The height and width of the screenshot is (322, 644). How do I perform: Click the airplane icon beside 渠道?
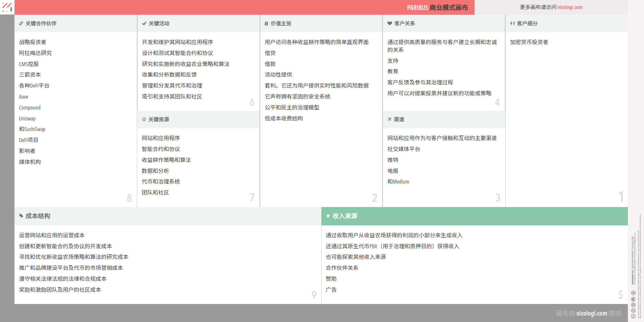(x=389, y=119)
